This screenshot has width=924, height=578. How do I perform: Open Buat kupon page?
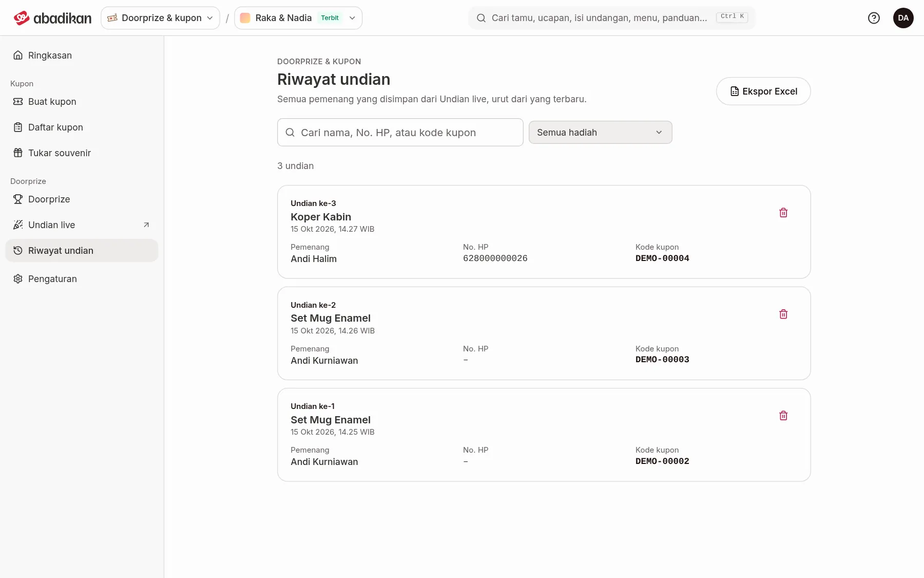point(82,102)
